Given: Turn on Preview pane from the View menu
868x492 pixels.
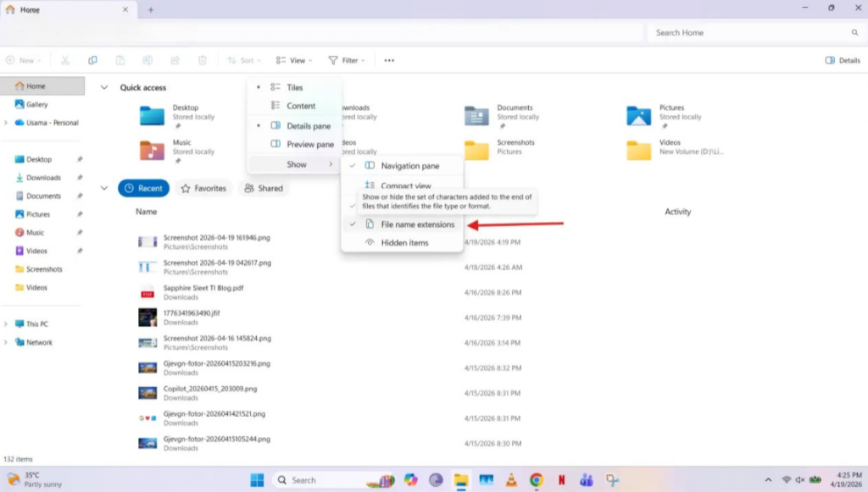Looking at the screenshot, I should tap(294, 144).
